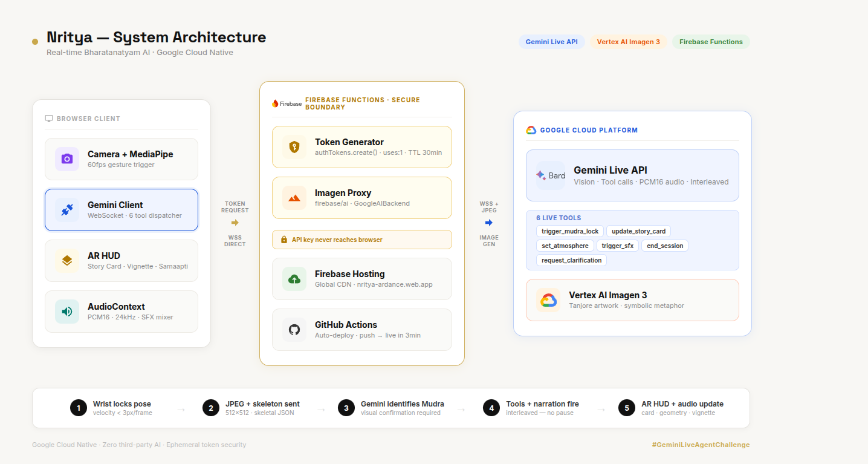Click the AudioContext card title
The image size is (868, 464).
point(116,307)
